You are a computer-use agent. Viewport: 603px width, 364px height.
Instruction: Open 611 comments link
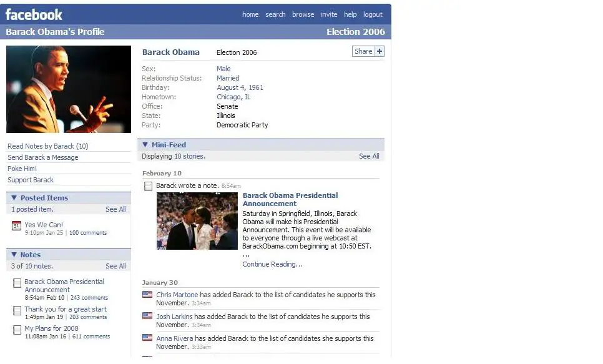[91, 337]
